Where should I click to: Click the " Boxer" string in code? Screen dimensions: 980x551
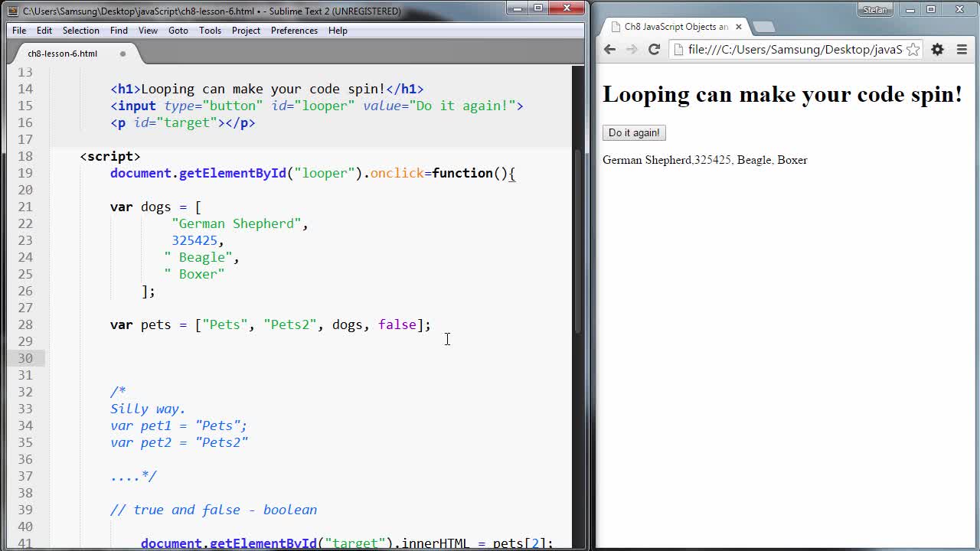tap(194, 274)
